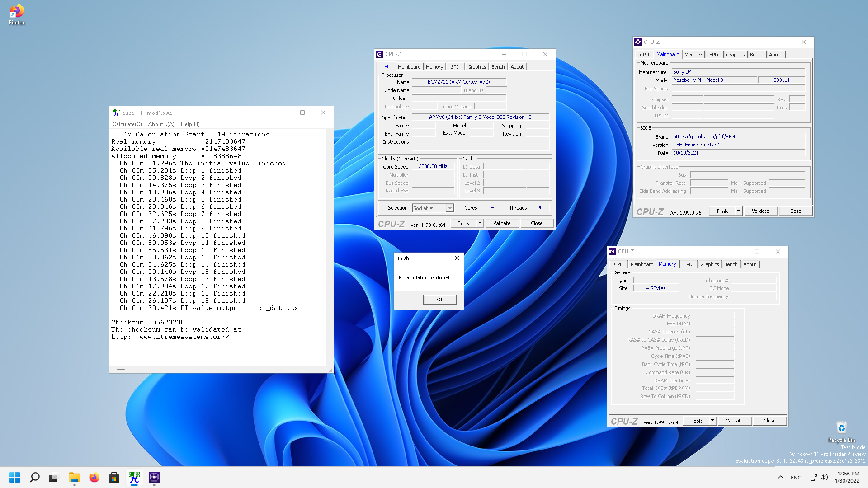868x488 pixels.
Task: Minimize the Super PI window
Action: [x=282, y=113]
